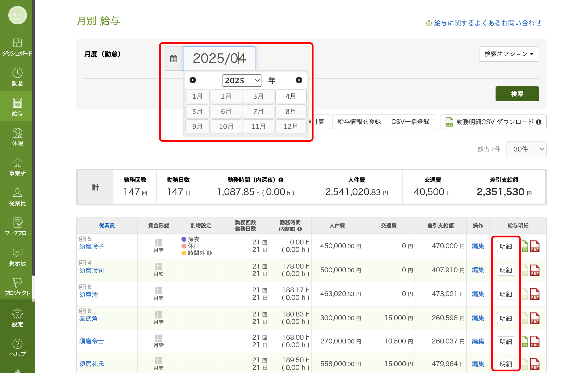Open employee 須磨玲司 link
This screenshot has height=373, width=588.
(92, 271)
